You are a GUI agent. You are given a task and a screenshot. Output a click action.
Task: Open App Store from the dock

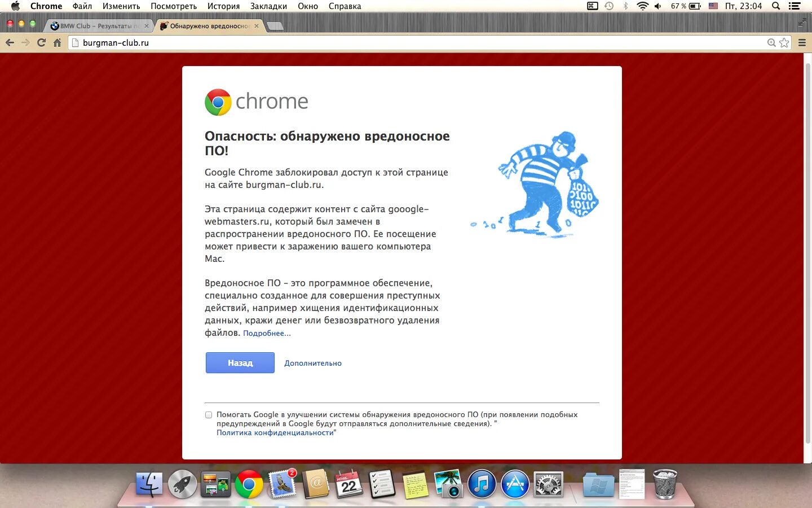pos(515,484)
